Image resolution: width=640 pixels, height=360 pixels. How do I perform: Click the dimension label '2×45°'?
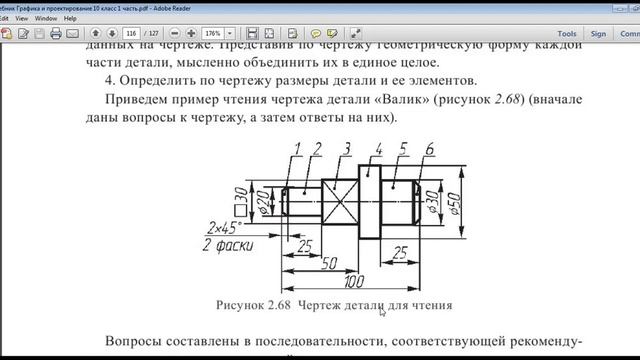[224, 228]
